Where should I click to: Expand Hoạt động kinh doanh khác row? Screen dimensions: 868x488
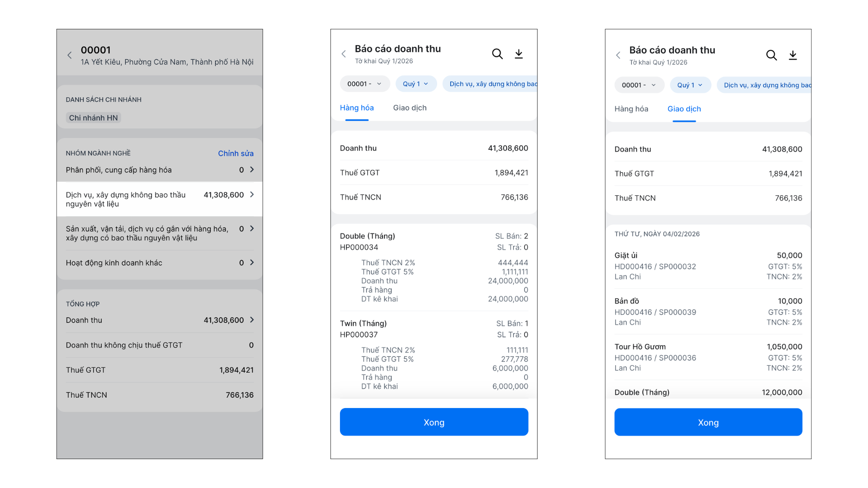[x=252, y=263]
